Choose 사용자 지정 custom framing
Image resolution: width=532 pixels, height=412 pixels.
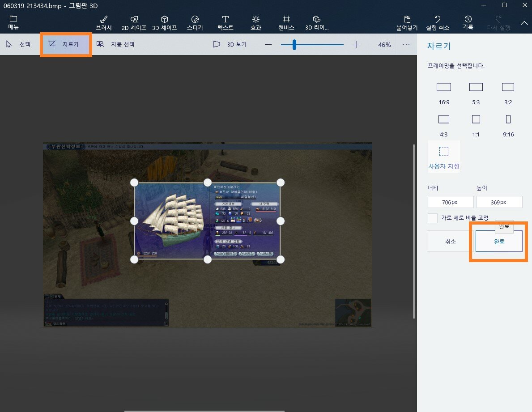(444, 157)
